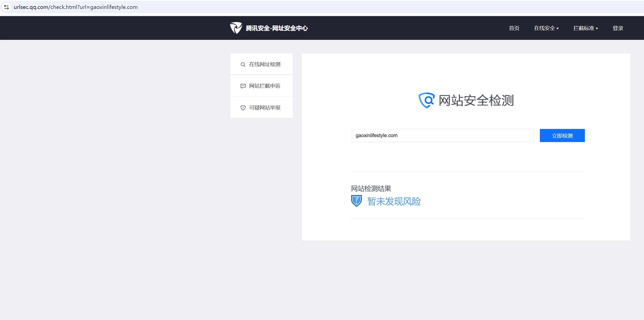Open the 首页 navigation item
The image size is (644, 320).
click(x=514, y=28)
